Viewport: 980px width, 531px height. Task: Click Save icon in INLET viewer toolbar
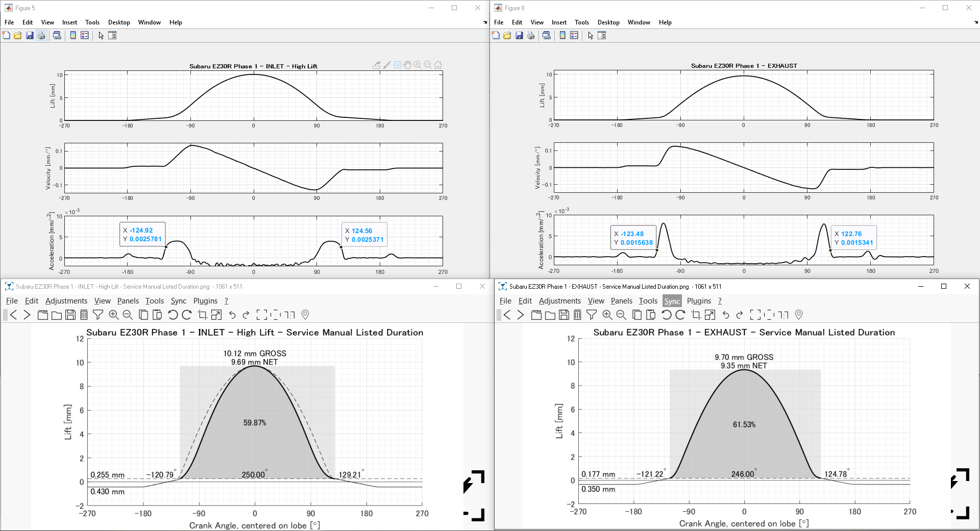pyautogui.click(x=70, y=315)
